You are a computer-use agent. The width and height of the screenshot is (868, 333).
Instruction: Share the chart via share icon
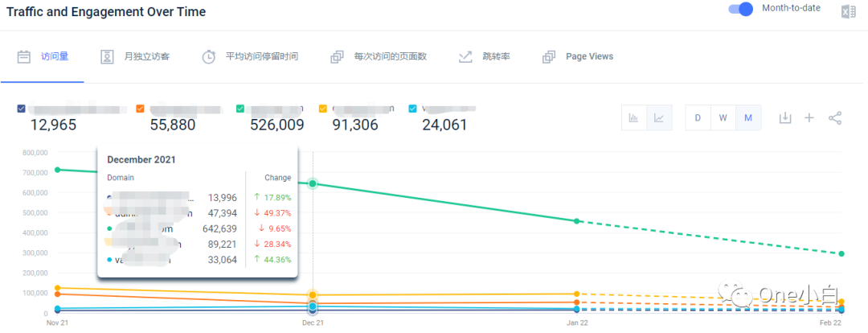pos(835,117)
